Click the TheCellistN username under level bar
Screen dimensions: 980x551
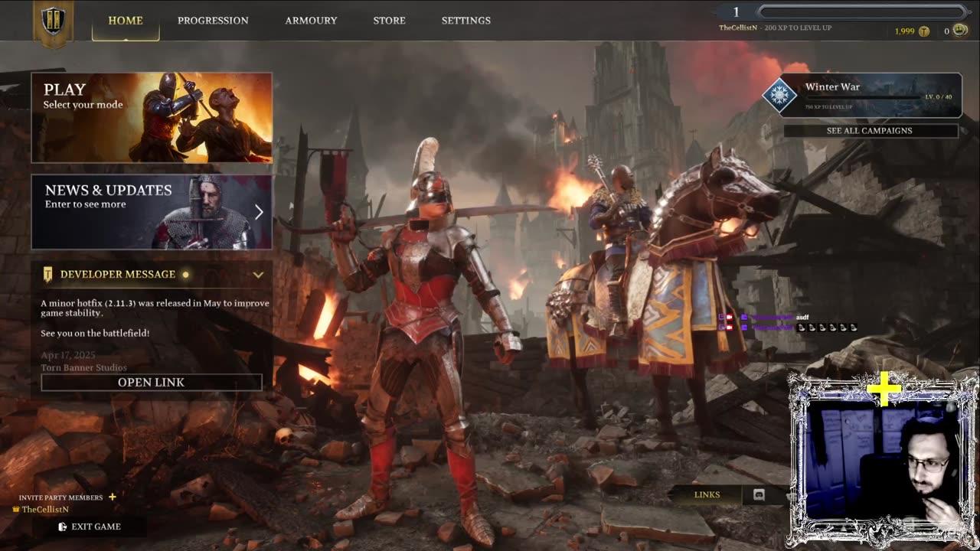[737, 28]
